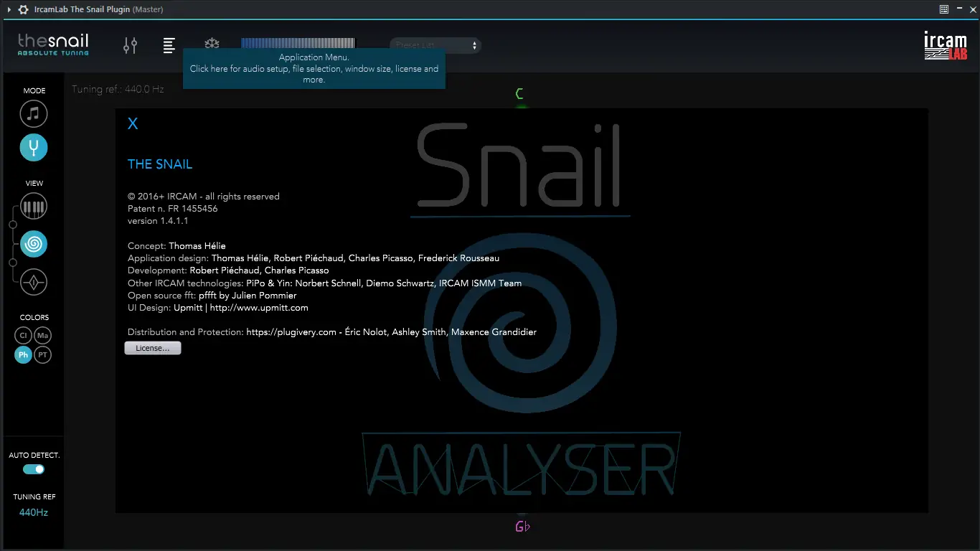Click the pink Gb note label
Image resolution: width=980 pixels, height=551 pixels.
pos(522,527)
